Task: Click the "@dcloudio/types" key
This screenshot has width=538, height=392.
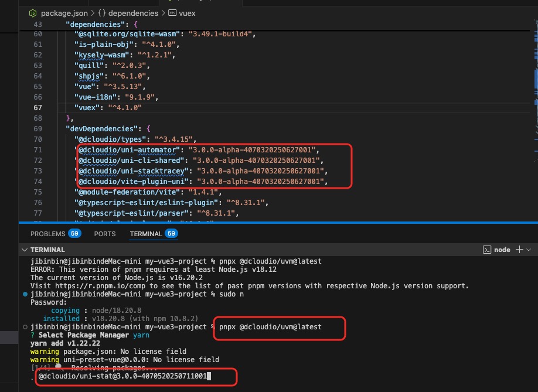Action: click(110, 139)
